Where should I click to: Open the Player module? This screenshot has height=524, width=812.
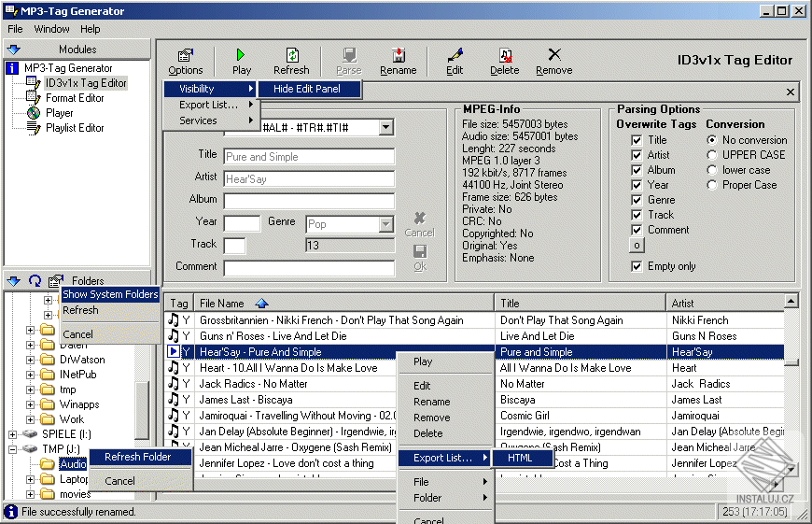[59, 113]
